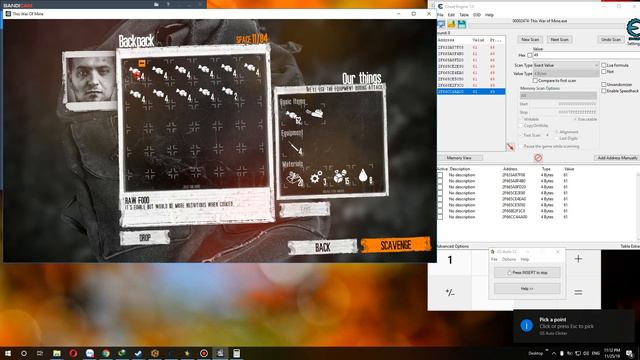The height and width of the screenshot is (360, 640).
Task: Click Press INSERT to stop button
Action: (527, 273)
